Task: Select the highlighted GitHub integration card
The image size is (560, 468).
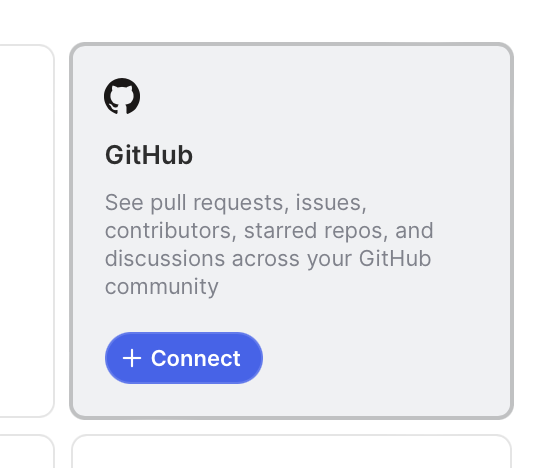Action: pyautogui.click(x=291, y=231)
